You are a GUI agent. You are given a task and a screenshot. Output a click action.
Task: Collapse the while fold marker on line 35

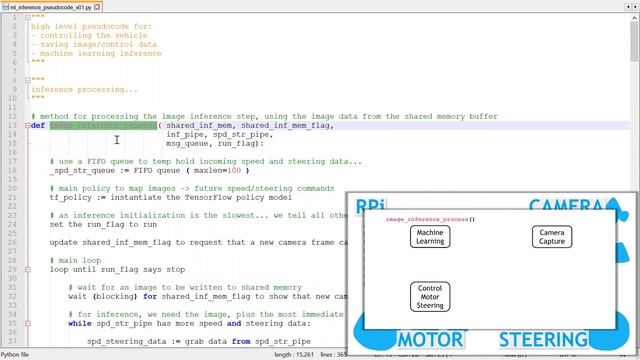tap(28, 323)
